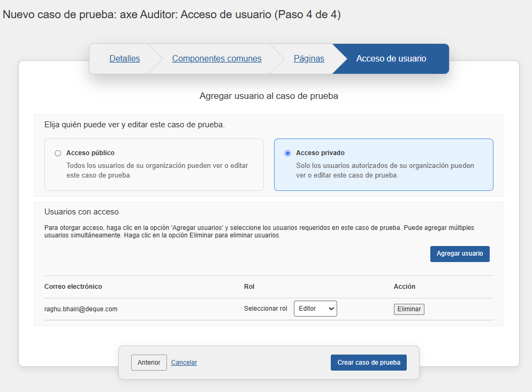Click Crear caso de prueba

click(x=369, y=363)
